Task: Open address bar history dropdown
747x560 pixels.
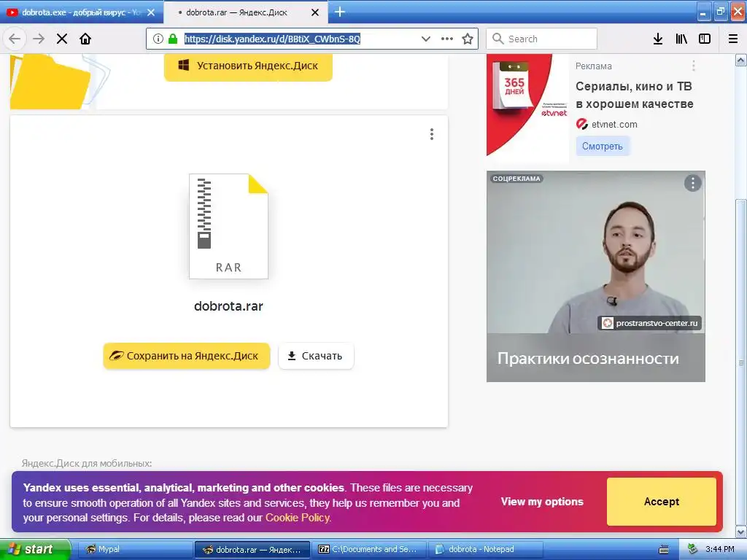Action: coord(425,39)
